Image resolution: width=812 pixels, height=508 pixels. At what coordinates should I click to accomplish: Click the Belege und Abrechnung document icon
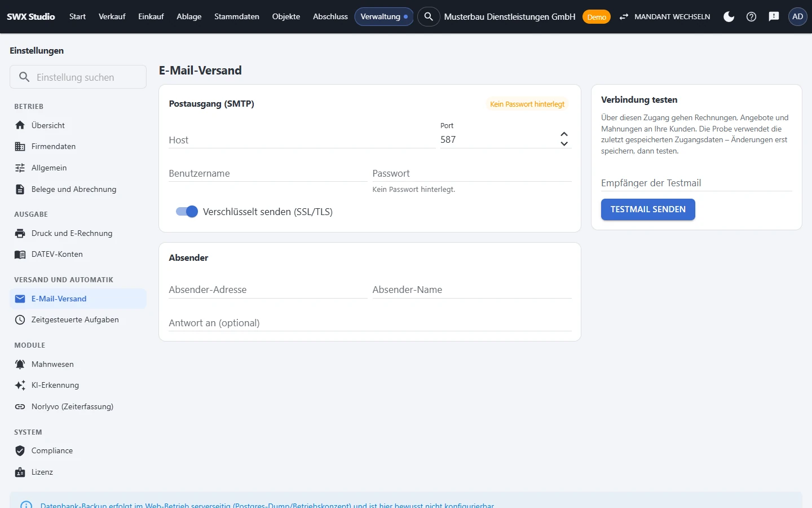(20, 189)
